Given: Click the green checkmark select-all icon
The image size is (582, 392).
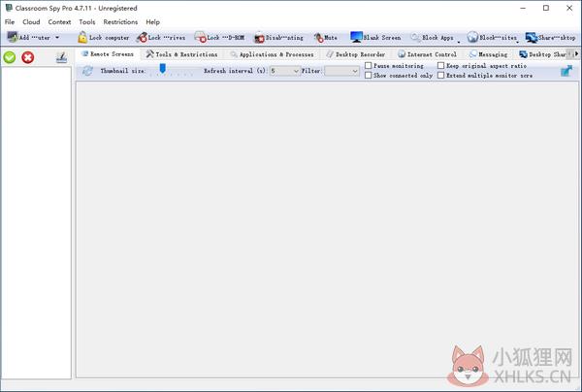Looking at the screenshot, I should click(x=10, y=57).
